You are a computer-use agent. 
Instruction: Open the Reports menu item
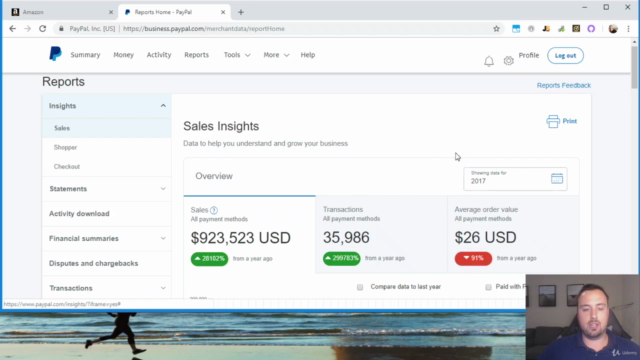coord(196,55)
